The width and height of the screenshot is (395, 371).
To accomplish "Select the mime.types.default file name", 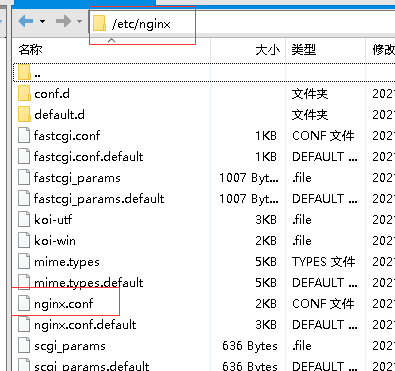I will (x=89, y=283).
